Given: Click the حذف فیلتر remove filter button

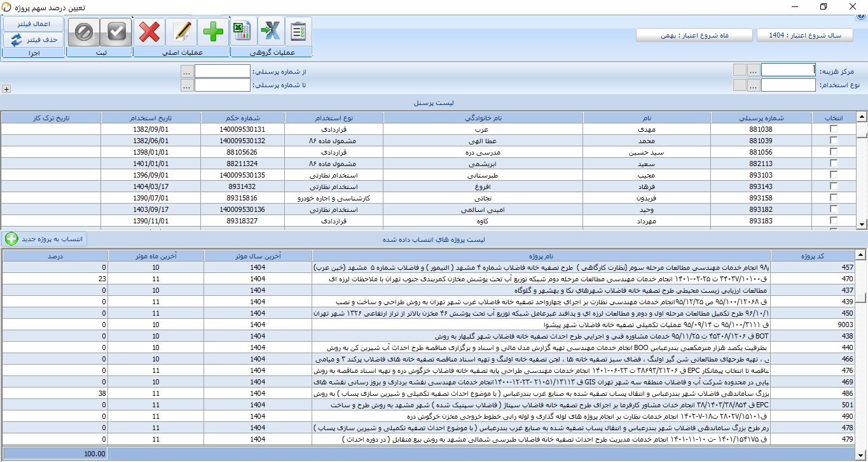Looking at the screenshot, I should [x=34, y=39].
